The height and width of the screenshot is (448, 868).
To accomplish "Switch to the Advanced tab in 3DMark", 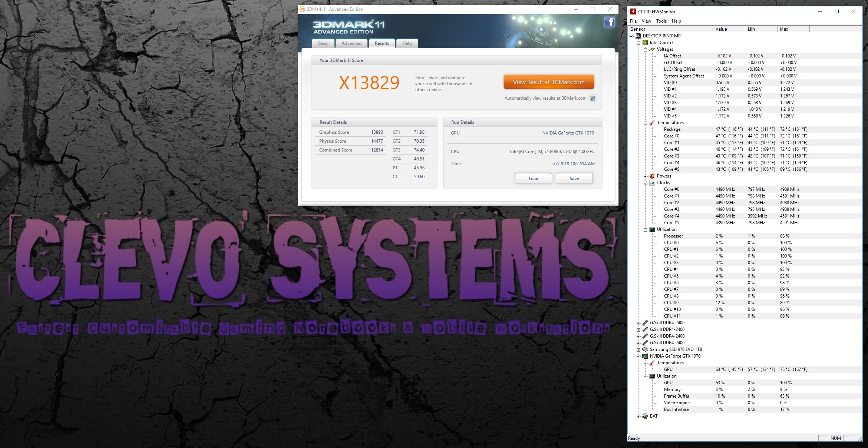I will (352, 43).
